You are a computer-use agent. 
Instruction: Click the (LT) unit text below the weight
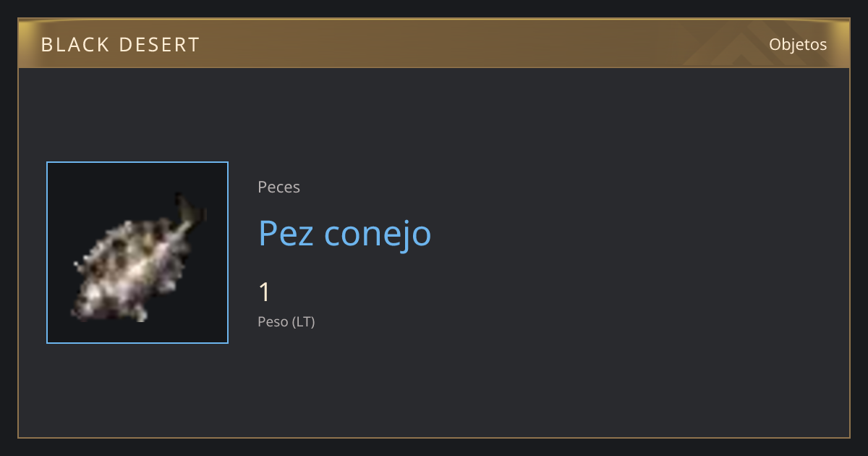pyautogui.click(x=303, y=322)
